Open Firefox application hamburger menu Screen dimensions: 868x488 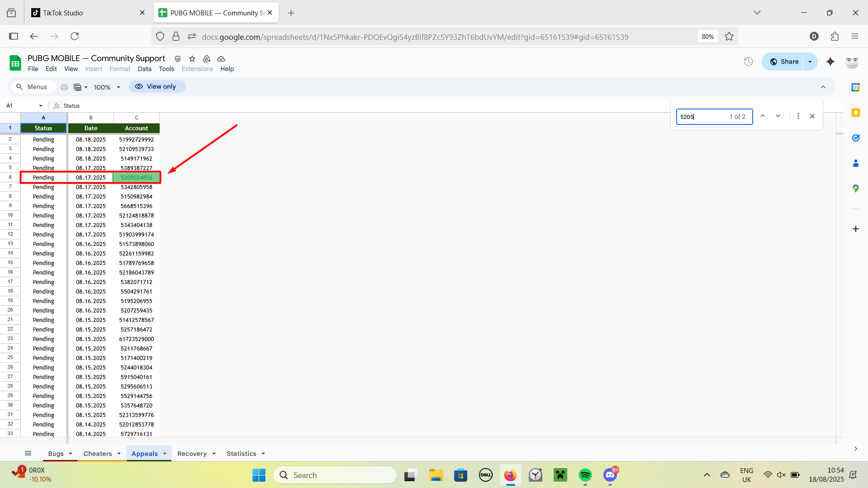855,36
